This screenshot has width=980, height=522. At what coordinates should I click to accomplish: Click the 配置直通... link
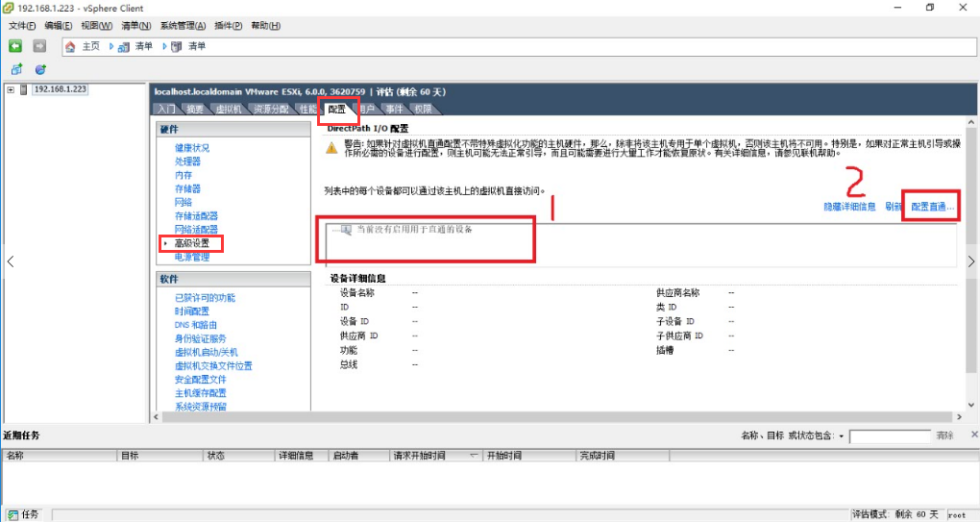[x=933, y=207]
